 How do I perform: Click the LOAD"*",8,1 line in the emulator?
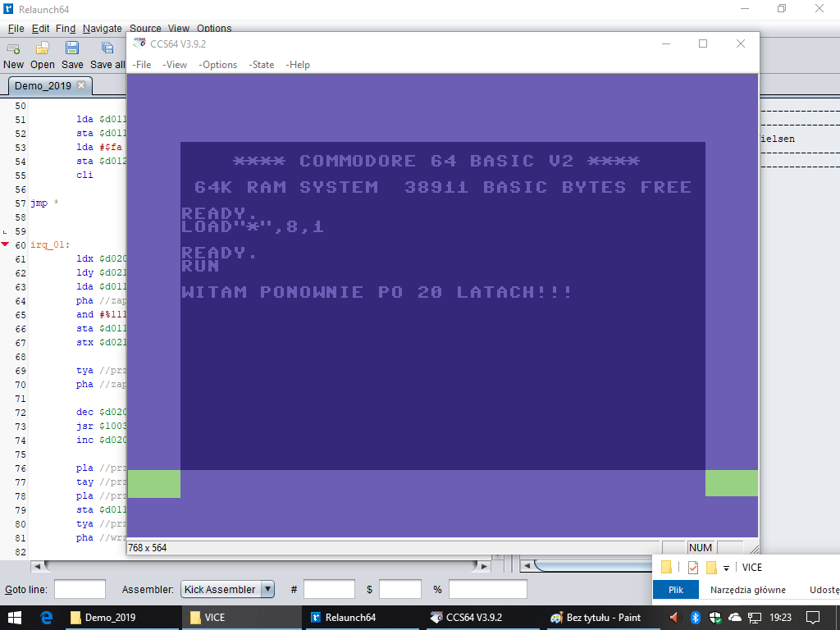pos(253,226)
